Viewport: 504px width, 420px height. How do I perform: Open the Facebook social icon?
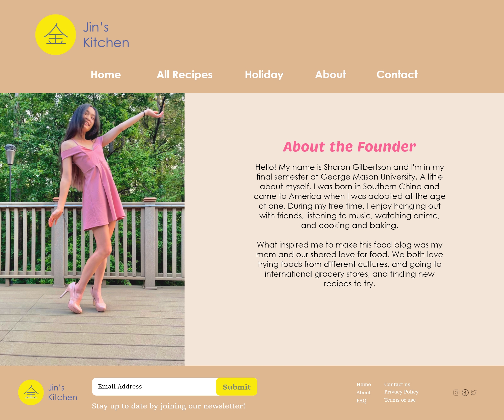coord(465,392)
